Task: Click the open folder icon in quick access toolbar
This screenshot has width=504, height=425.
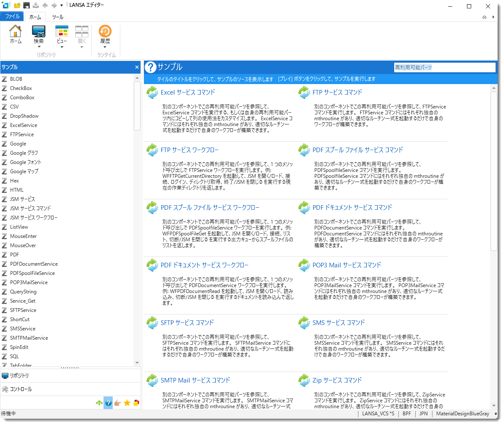Action: (17, 5)
